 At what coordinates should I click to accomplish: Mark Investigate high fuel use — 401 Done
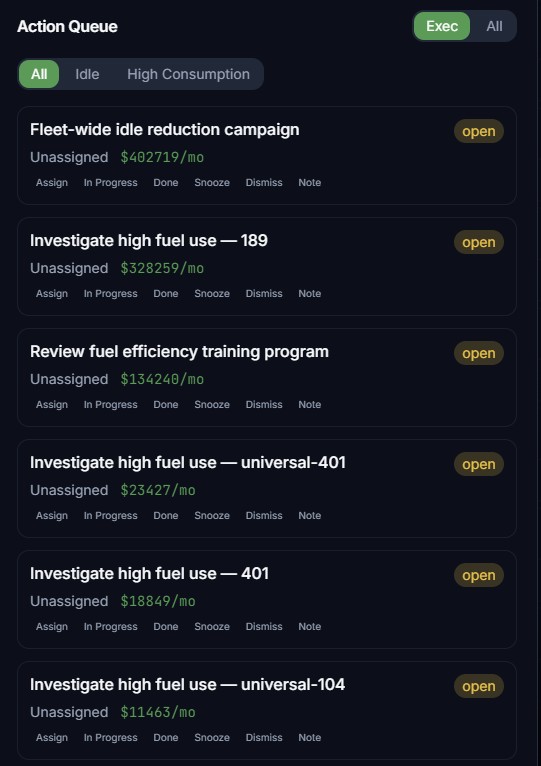(x=166, y=626)
